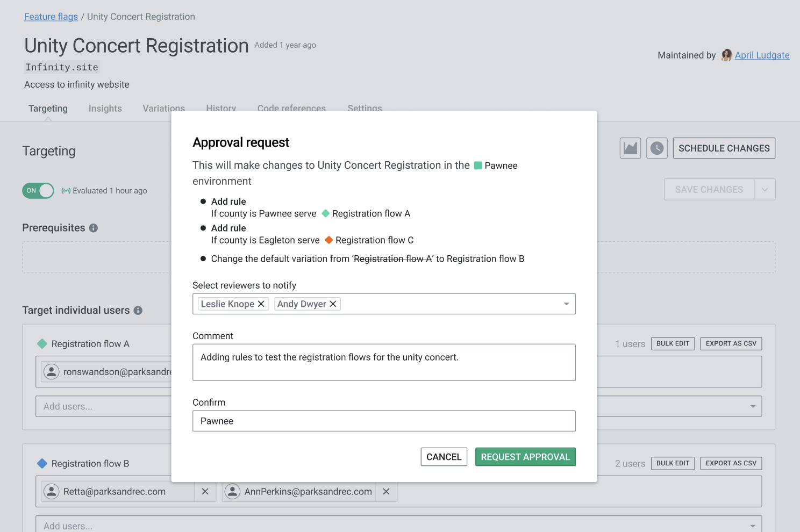Click inside the Confirm text field
The height and width of the screenshot is (532, 800).
click(x=384, y=421)
